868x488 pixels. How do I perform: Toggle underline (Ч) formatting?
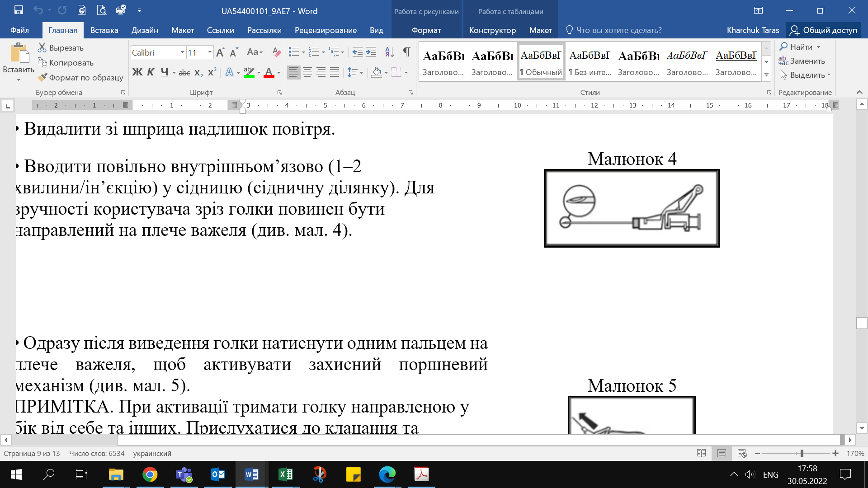pos(165,72)
